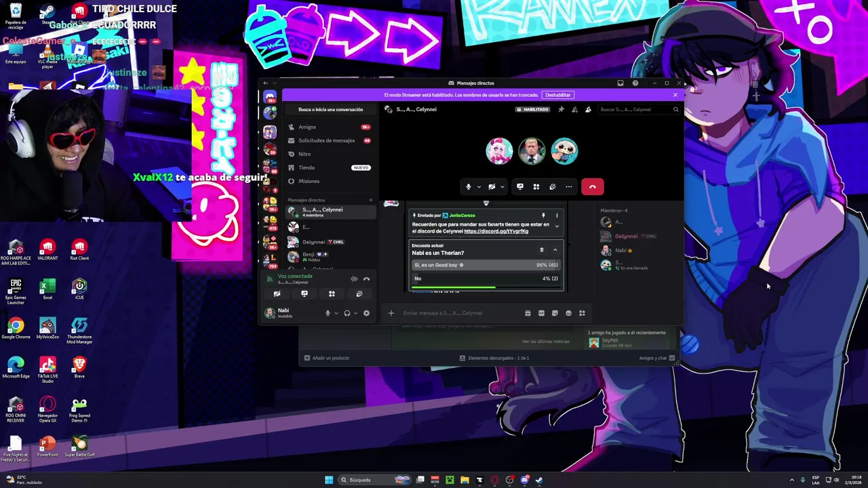Screen dimensions: 868x488
Task: Mute microphone in call controls
Action: pos(468,187)
